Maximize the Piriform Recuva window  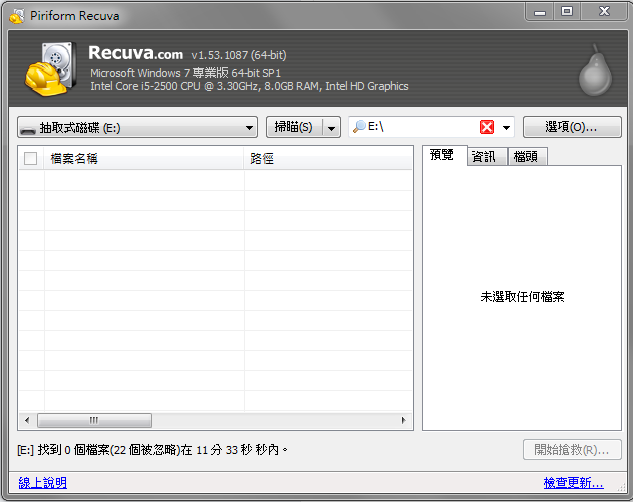click(x=567, y=12)
